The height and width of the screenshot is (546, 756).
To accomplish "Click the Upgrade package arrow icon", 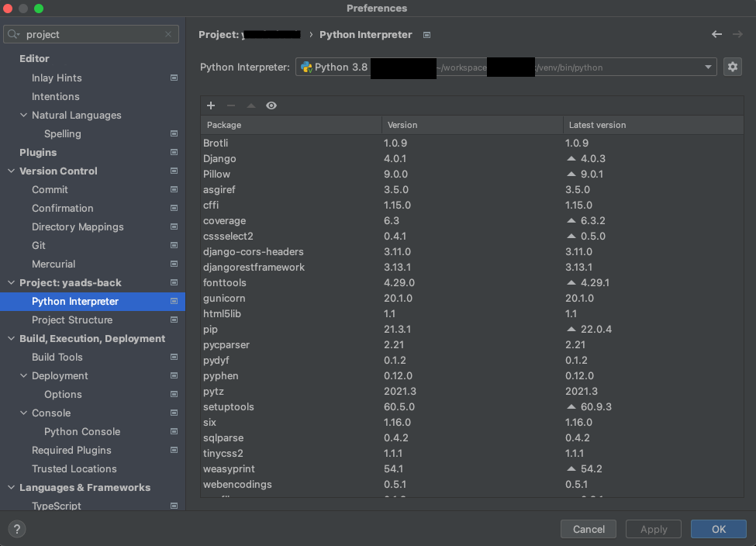I will click(x=250, y=105).
